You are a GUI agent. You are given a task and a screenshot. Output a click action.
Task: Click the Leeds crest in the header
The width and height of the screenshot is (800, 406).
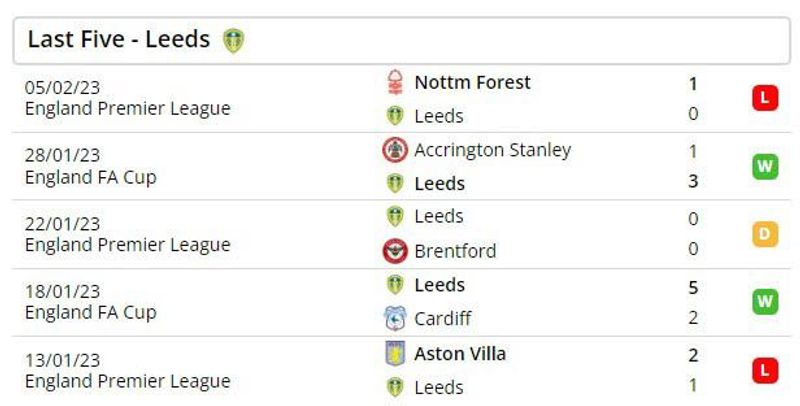(234, 41)
